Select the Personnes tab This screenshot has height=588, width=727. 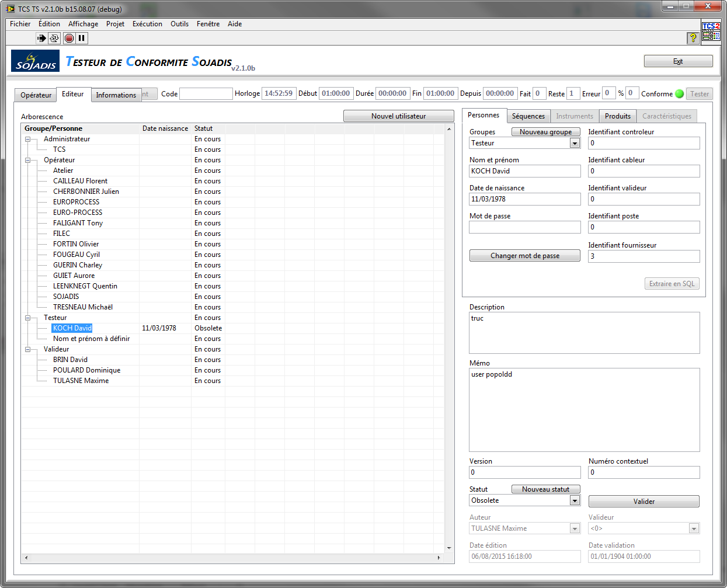pos(483,115)
